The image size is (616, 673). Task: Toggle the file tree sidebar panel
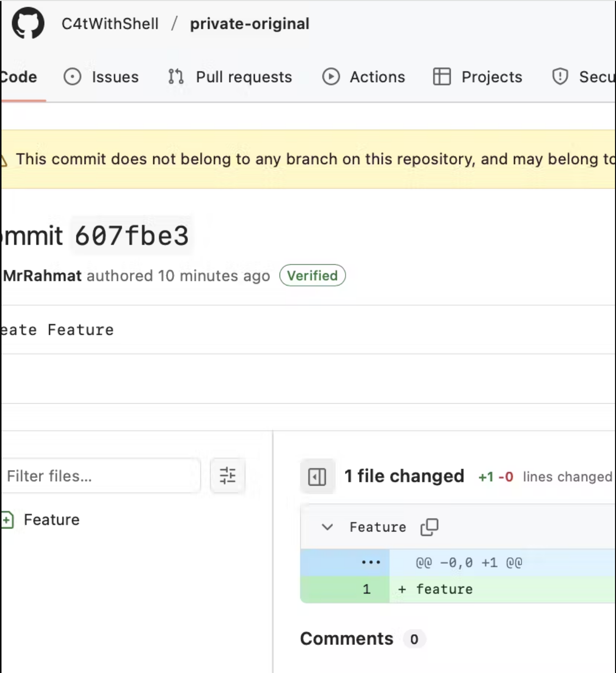(317, 476)
